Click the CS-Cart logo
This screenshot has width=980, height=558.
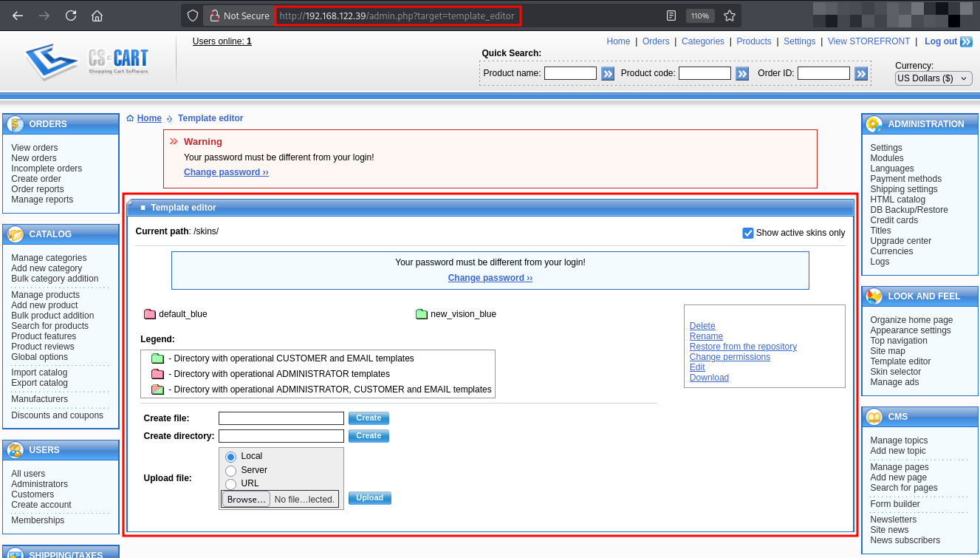click(x=87, y=61)
